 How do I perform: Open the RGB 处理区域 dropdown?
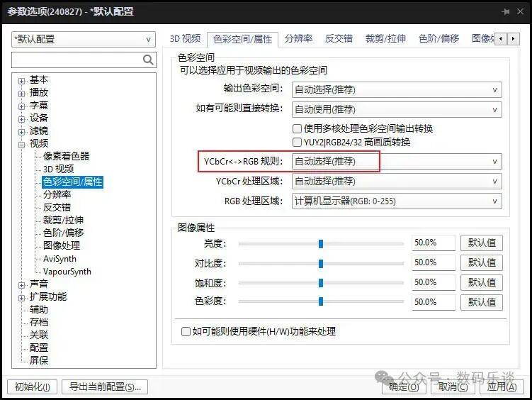[x=397, y=201]
